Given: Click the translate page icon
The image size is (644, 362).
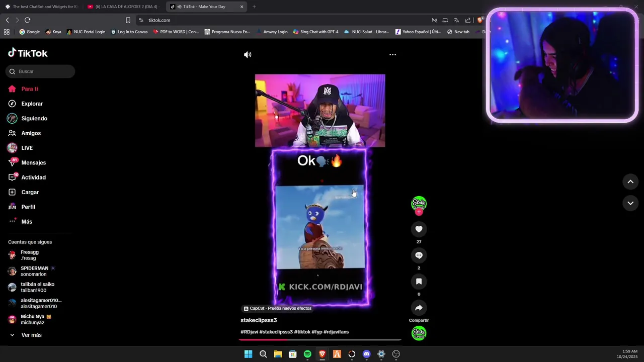Looking at the screenshot, I should click(456, 20).
